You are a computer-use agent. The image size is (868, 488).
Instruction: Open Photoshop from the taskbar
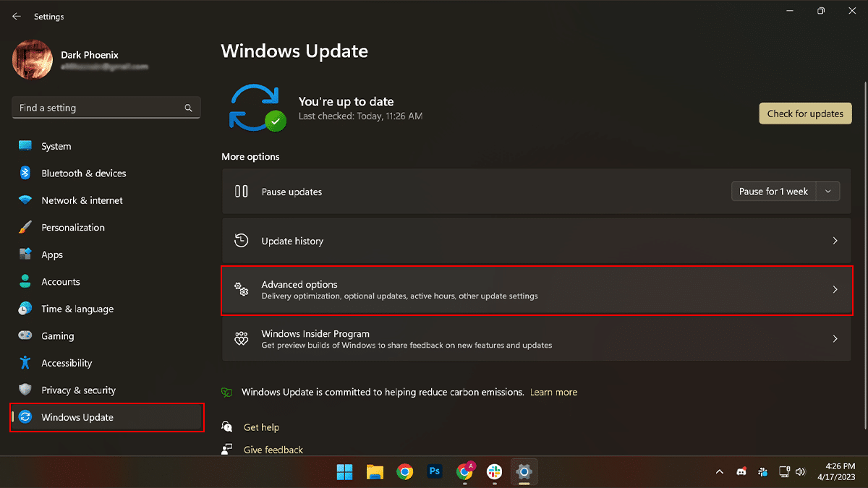435,471
